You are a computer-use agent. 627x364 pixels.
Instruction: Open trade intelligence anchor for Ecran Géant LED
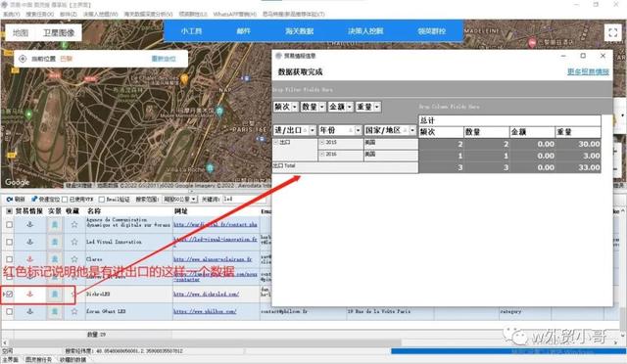[x=29, y=311]
